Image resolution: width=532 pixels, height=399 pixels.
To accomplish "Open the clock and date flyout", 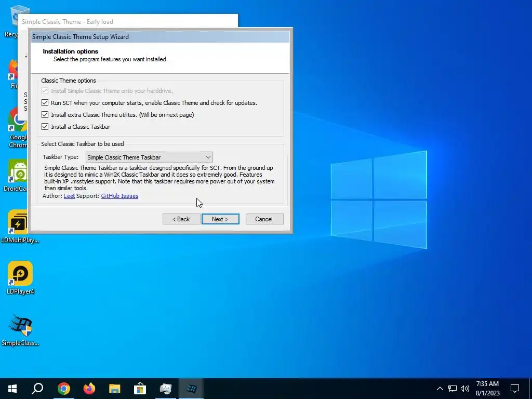I will coord(487,389).
